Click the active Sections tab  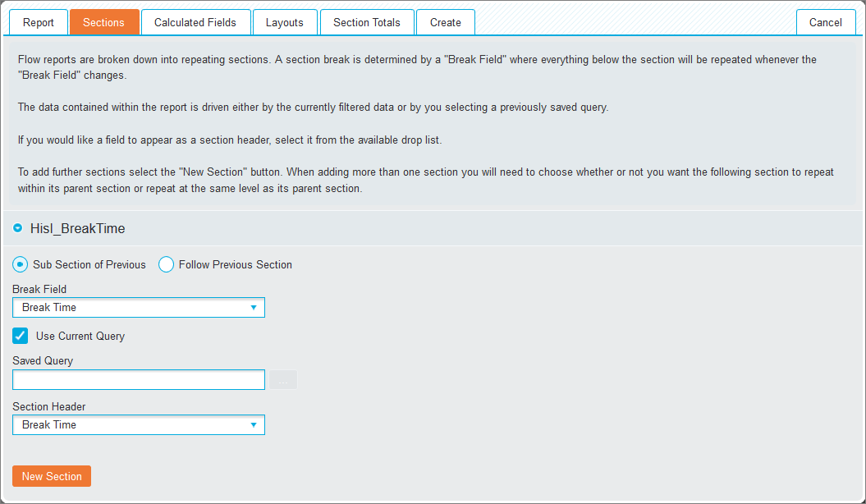coord(103,23)
